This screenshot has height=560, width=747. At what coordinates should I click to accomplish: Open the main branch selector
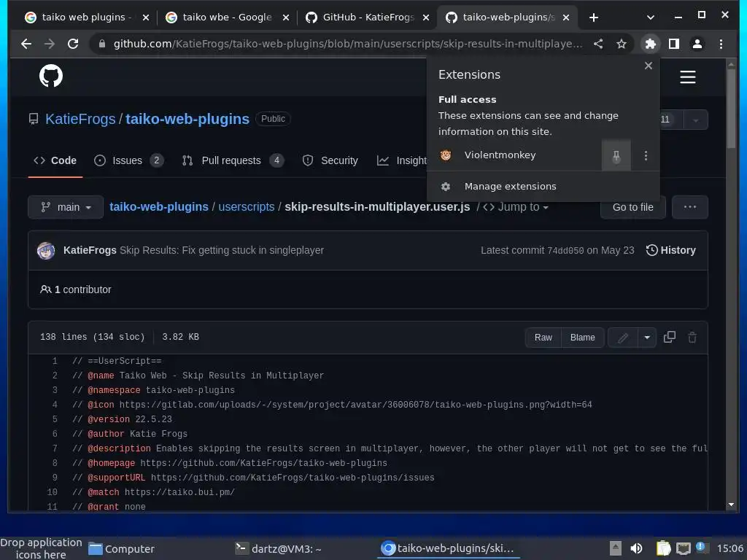[x=66, y=207]
